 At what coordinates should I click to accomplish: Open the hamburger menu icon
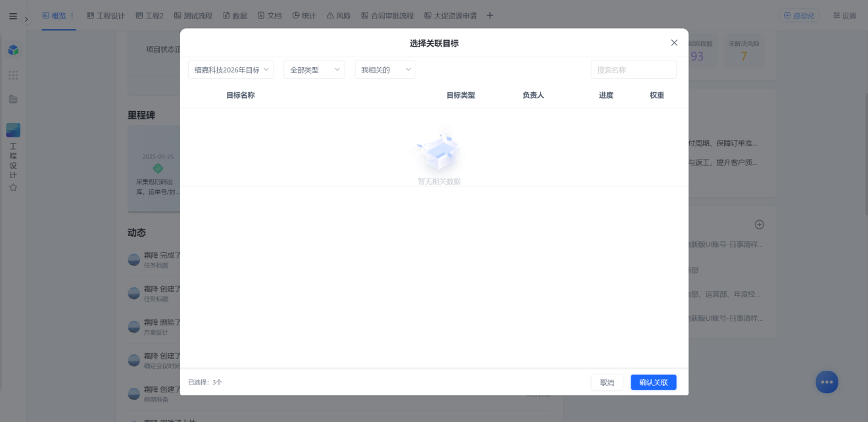[x=13, y=16]
